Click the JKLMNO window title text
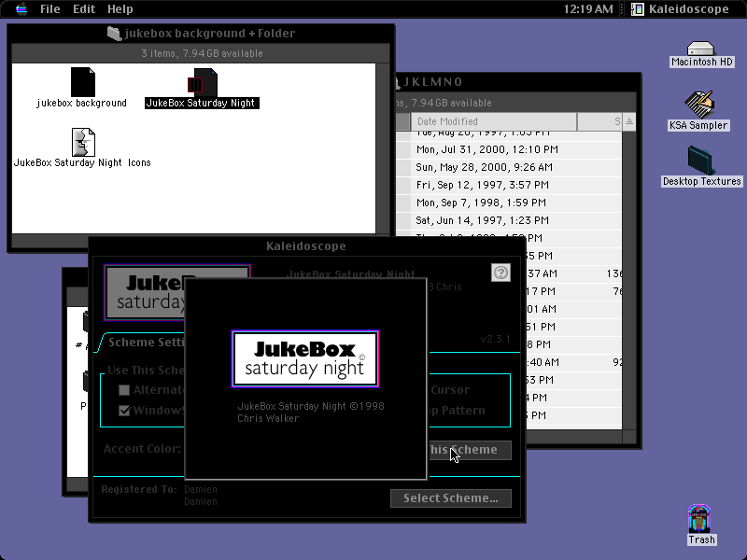Image resolution: width=747 pixels, height=560 pixels. tap(433, 82)
